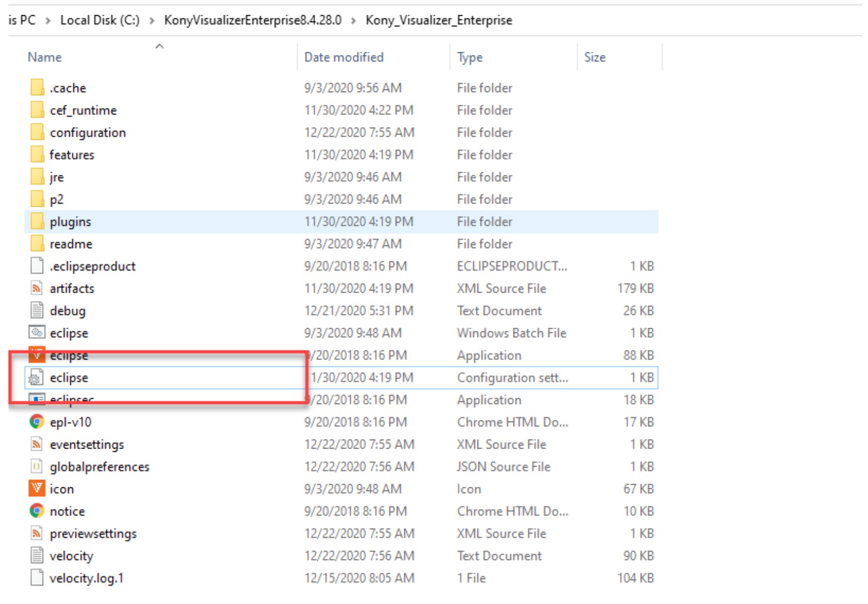Click the date '11/30/2020 4:22 PM'
This screenshot has width=868, height=604.
pyautogui.click(x=359, y=110)
